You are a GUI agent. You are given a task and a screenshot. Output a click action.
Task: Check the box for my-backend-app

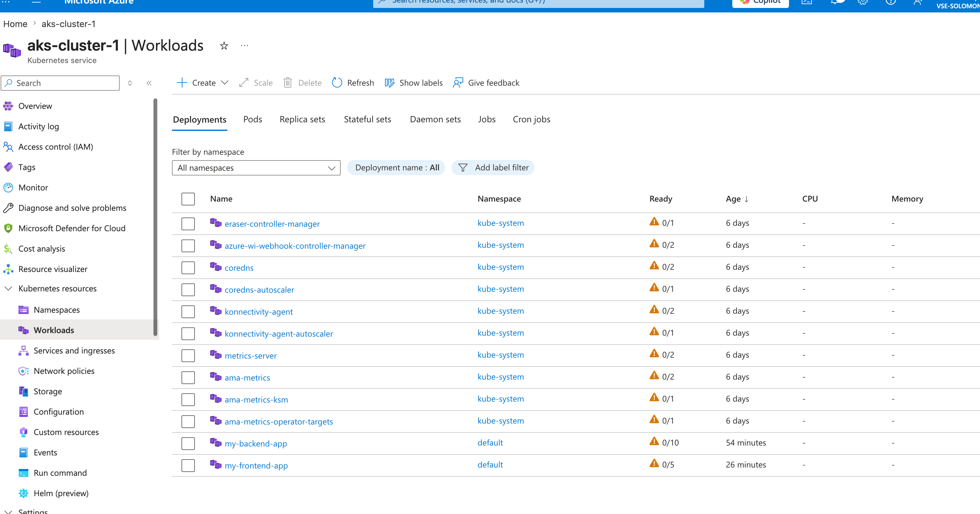coord(188,444)
